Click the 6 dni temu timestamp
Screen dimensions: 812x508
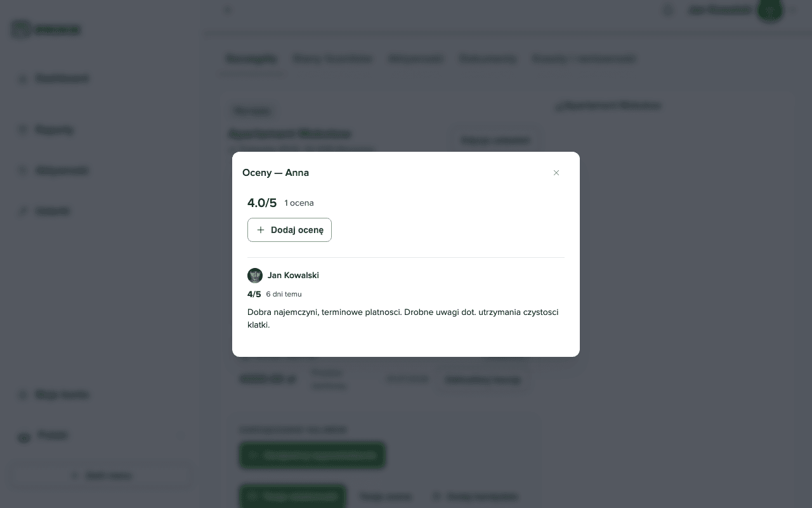tap(284, 294)
